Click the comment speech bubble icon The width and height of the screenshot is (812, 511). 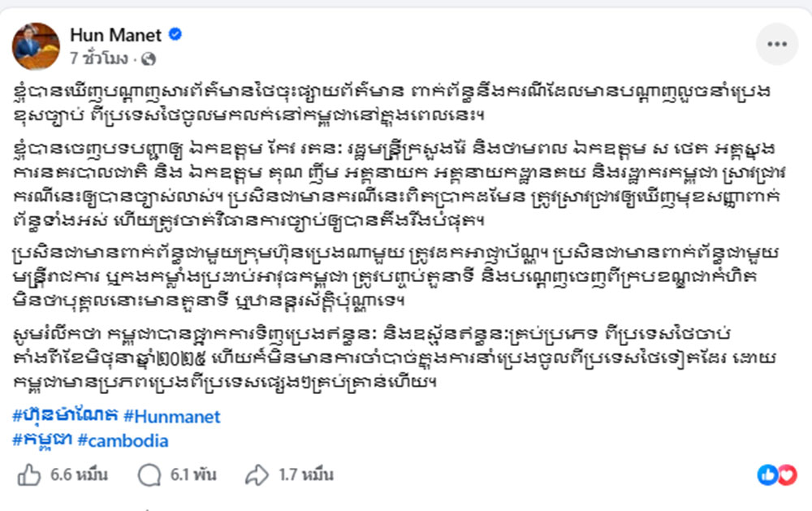pos(149,475)
